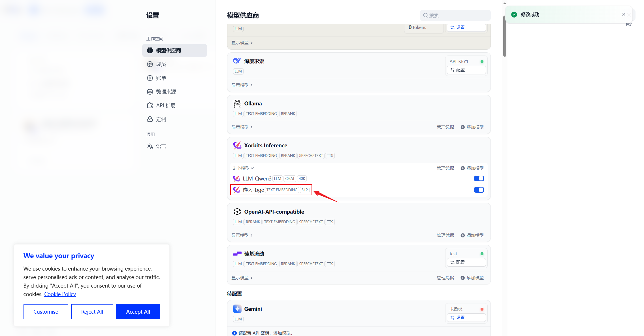Click the model list vertical scrollbar

pyautogui.click(x=505, y=36)
